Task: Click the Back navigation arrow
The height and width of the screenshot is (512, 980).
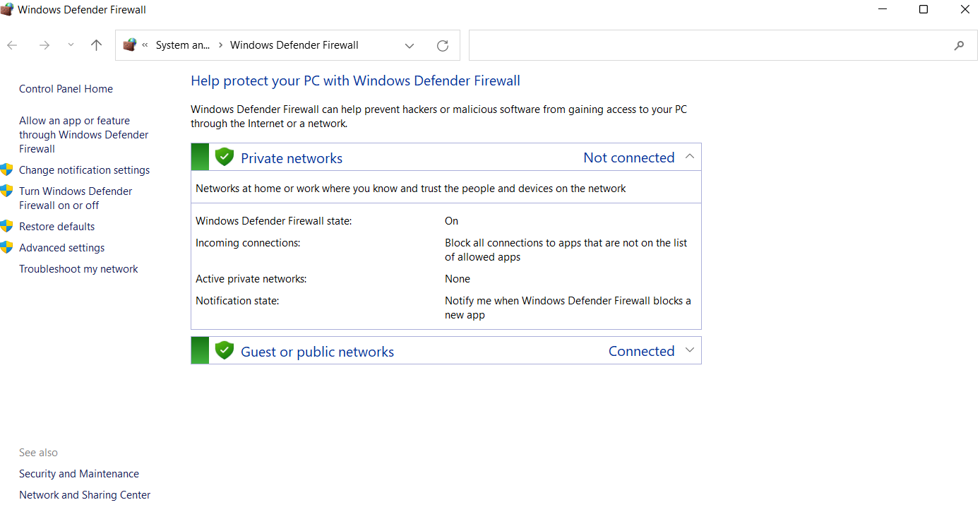Action: pyautogui.click(x=12, y=45)
